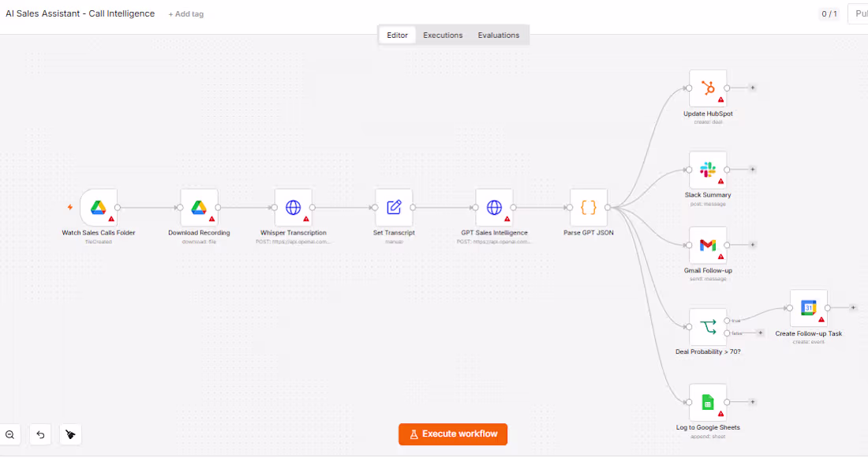Select the GPT Sales Intelligence node
Image resolution: width=868 pixels, height=458 pixels.
(x=494, y=208)
